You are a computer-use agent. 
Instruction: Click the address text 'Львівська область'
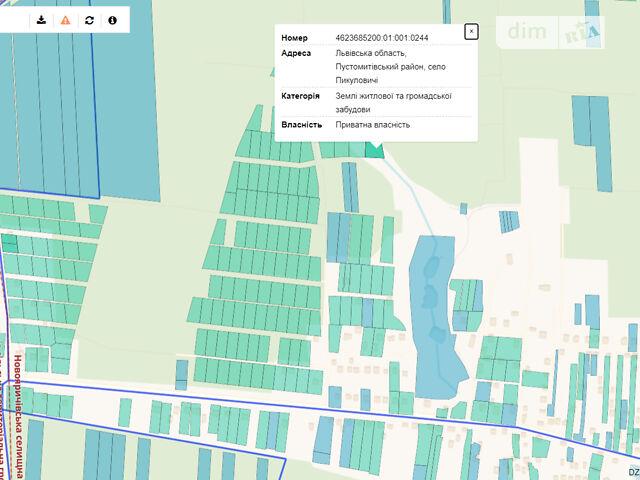[x=370, y=52]
